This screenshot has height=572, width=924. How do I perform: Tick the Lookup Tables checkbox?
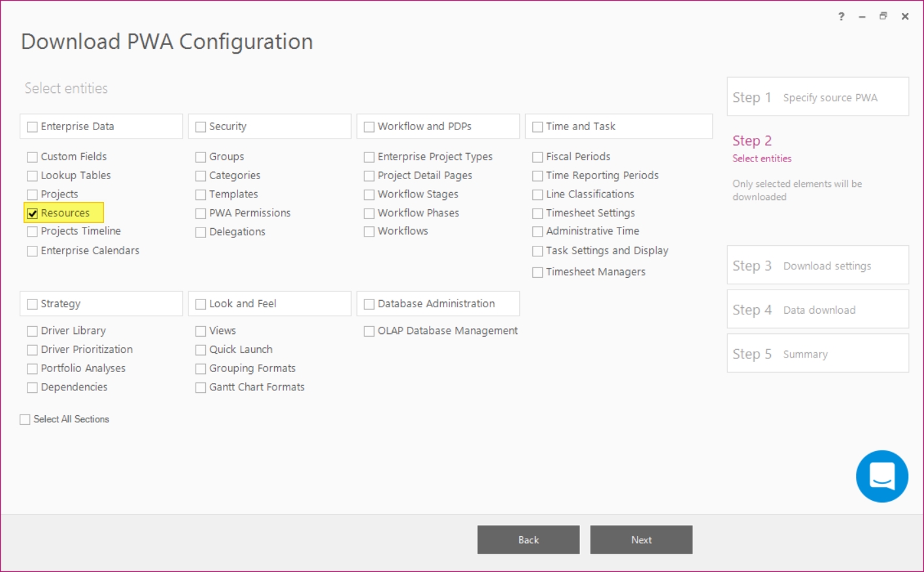[32, 176]
